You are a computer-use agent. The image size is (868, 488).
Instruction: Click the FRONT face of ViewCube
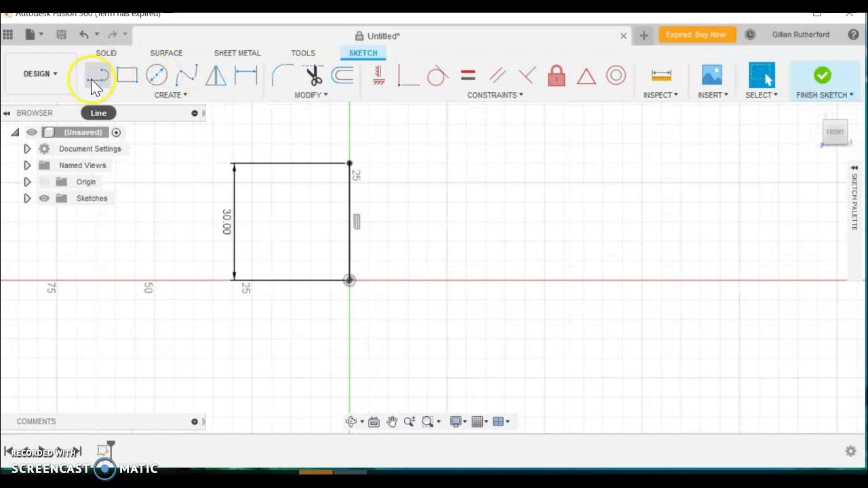pyautogui.click(x=835, y=132)
